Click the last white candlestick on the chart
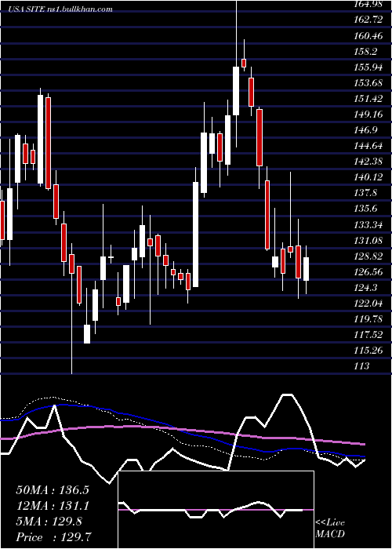Viewport: 392px width, 549px height. tap(307, 269)
